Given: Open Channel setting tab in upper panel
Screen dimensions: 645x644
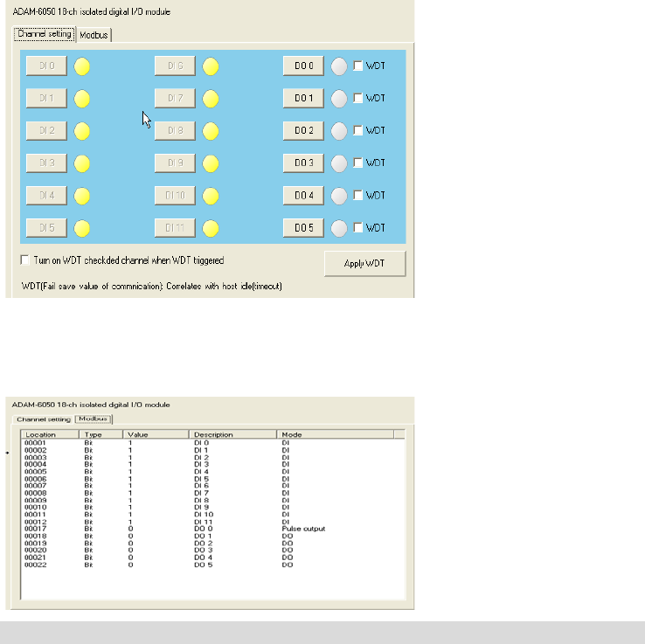Looking at the screenshot, I should pos(45,34).
